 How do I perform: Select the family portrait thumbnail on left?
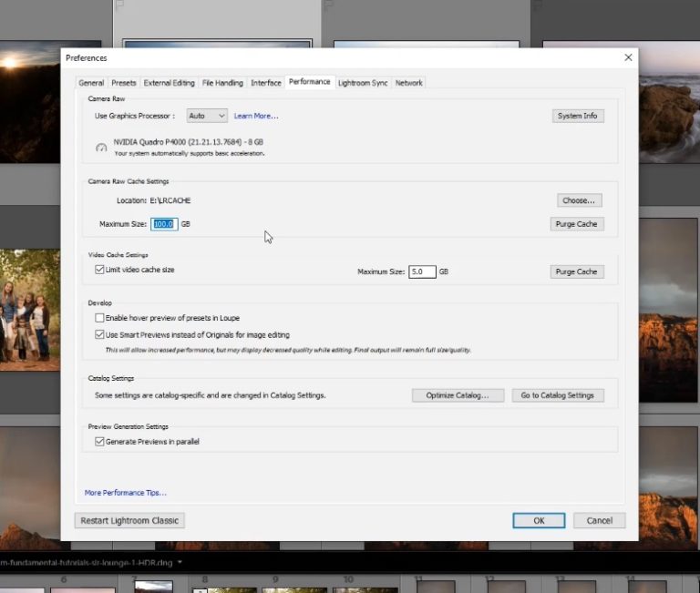pos(29,310)
